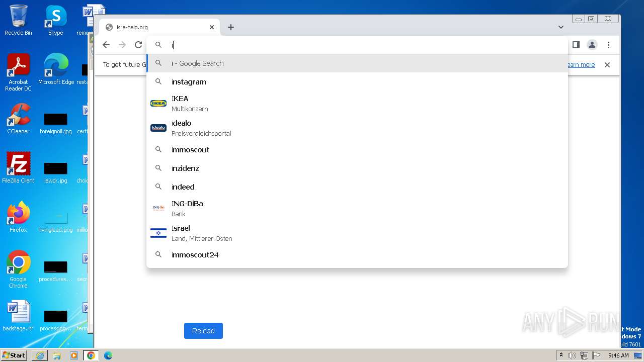Click the 9:46 AM taskbar clock
Viewport: 644px width, 362px height.
click(618, 355)
